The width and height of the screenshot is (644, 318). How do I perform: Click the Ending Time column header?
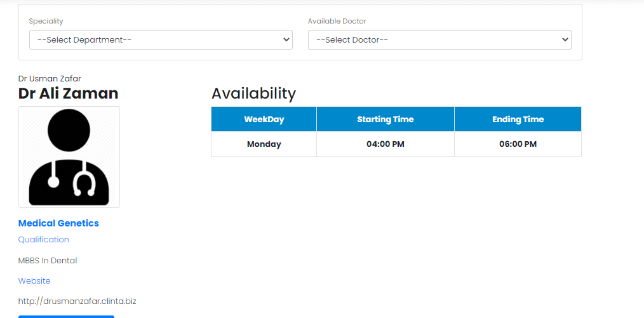[518, 120]
